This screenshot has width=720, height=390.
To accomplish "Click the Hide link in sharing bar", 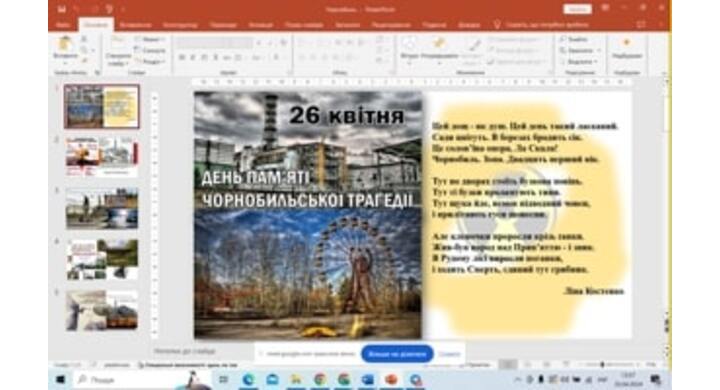I will [x=449, y=354].
